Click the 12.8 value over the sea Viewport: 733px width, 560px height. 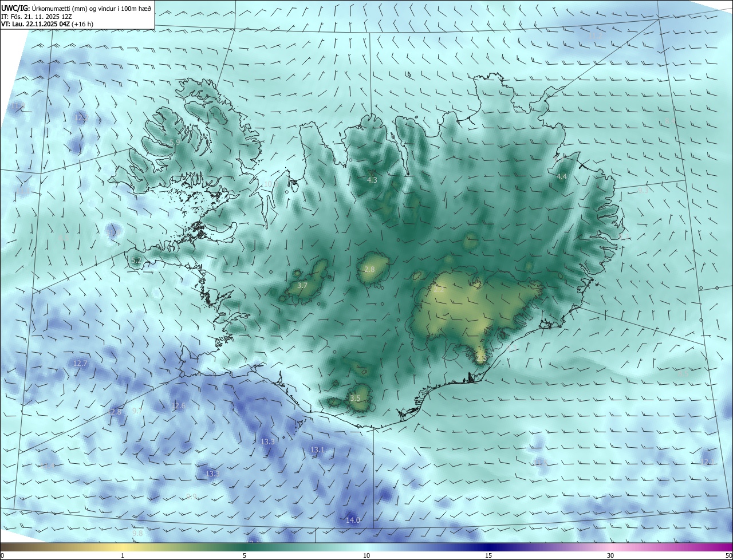[115, 412]
